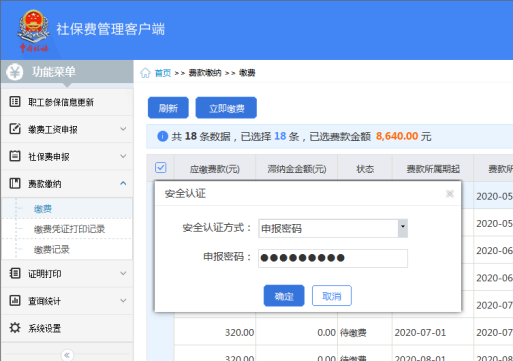Click the 缴费工资申报 edit icon

[15, 129]
